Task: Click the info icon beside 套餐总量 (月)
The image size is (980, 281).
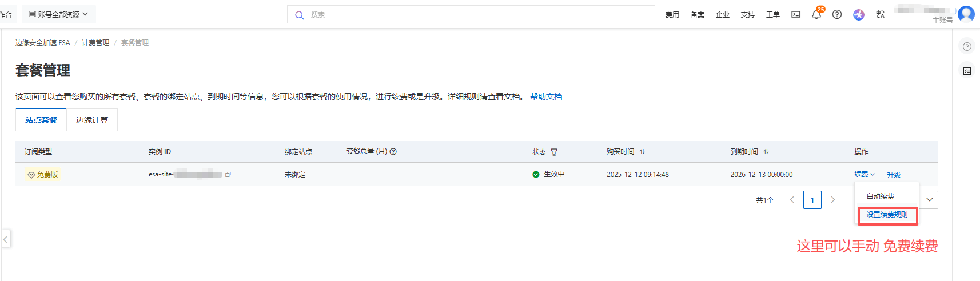Action: point(393,152)
